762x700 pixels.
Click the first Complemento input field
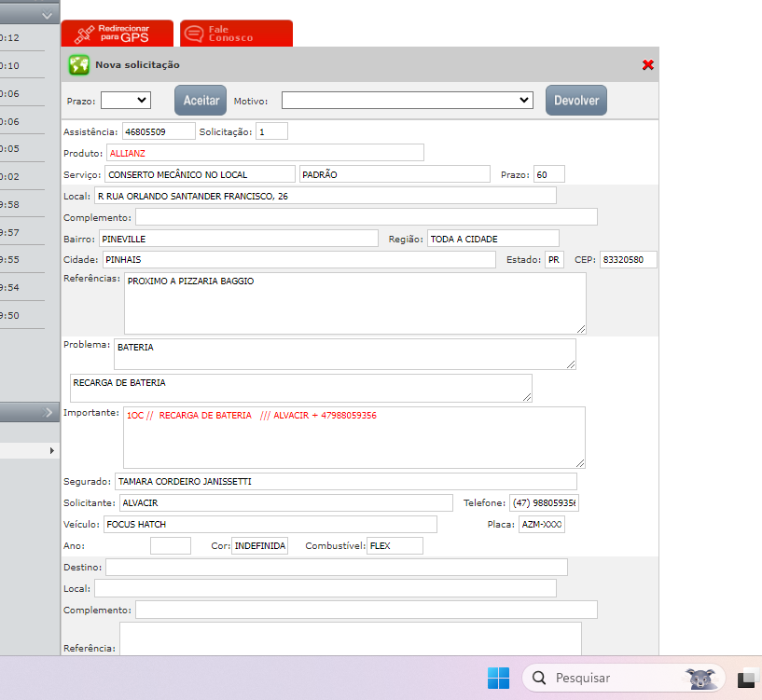click(367, 217)
